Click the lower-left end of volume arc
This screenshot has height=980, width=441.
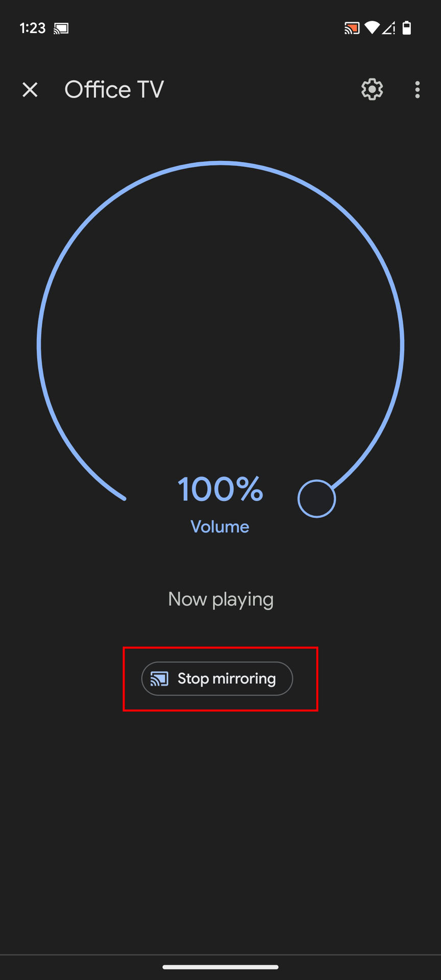point(123,498)
